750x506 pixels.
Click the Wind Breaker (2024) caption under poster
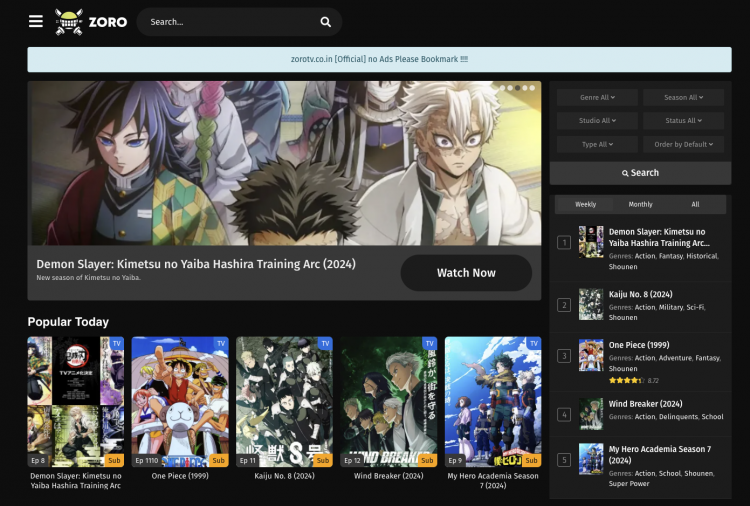coord(388,476)
